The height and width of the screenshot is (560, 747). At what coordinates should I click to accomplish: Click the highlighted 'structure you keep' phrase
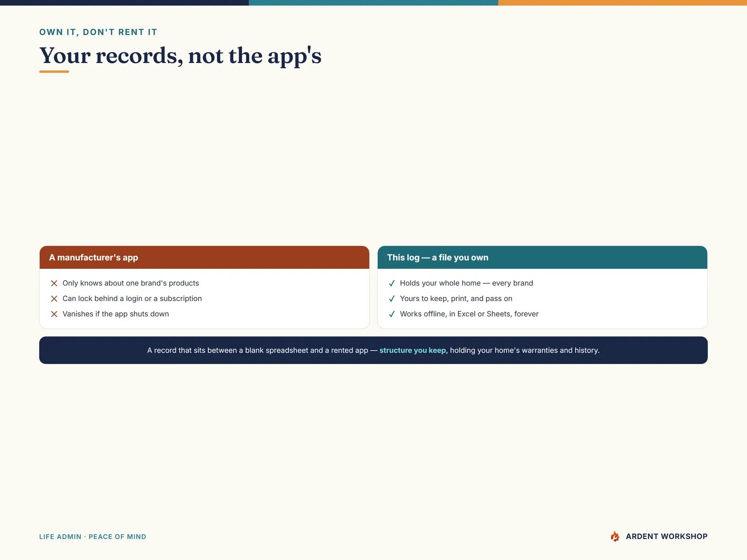(413, 350)
